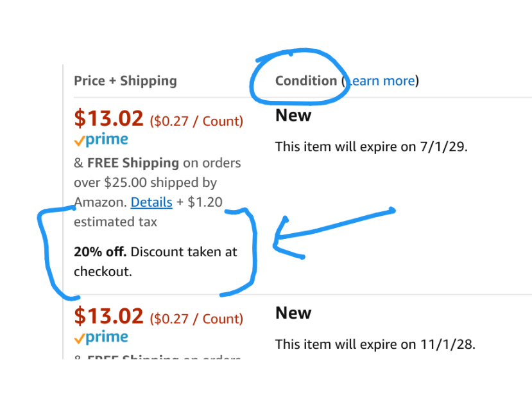
Task: Click the 'New' condition label for the 11/1/28 item
Action: 293,313
